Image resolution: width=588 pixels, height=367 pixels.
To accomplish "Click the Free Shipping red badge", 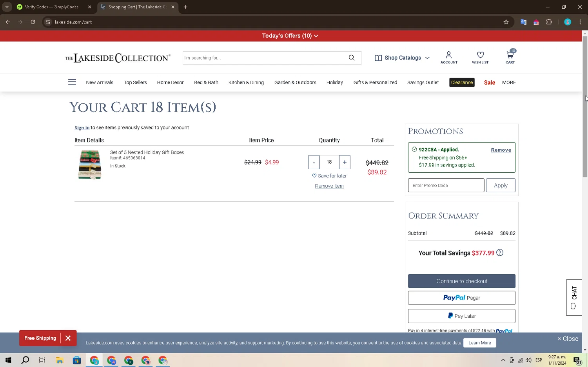I will point(40,338).
